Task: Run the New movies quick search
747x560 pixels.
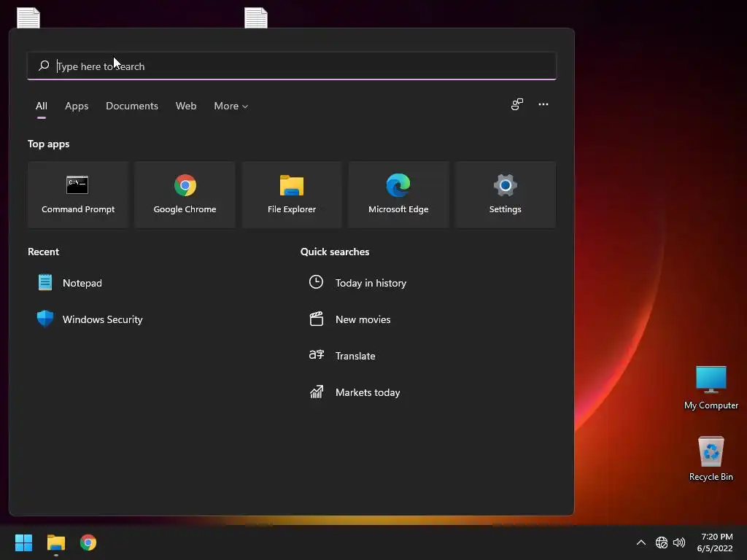Action: 349,319
